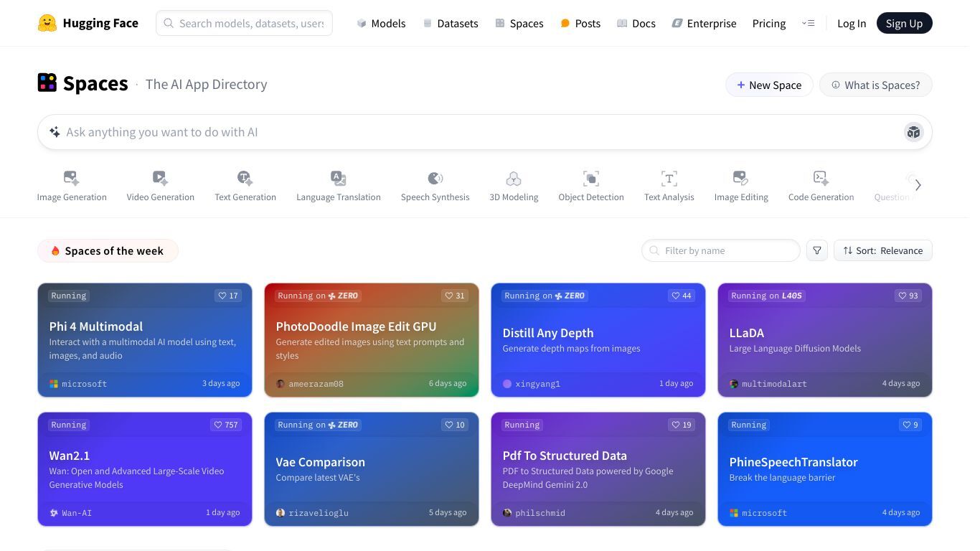
Task: Open What is Spaces? info button
Action: click(x=875, y=85)
